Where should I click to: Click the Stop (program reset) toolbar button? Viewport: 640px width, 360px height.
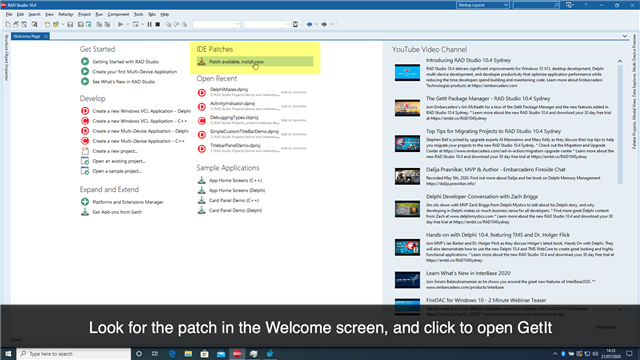[158, 24]
